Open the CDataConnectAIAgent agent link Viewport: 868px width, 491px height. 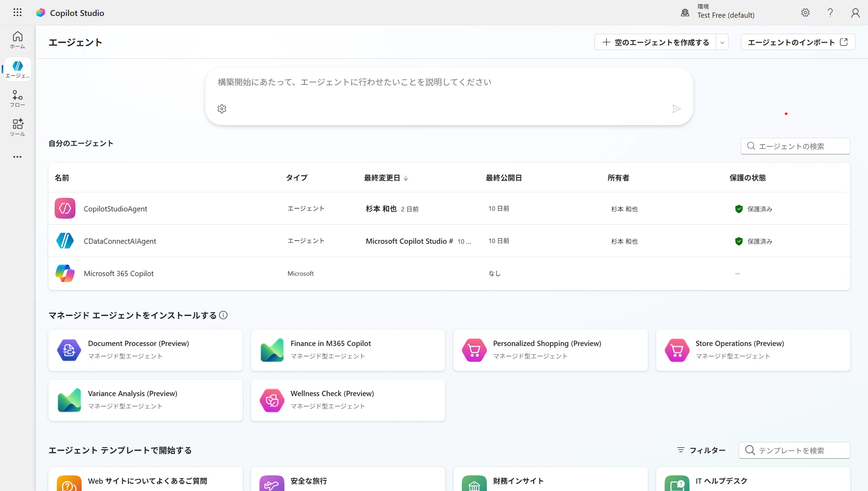point(120,241)
